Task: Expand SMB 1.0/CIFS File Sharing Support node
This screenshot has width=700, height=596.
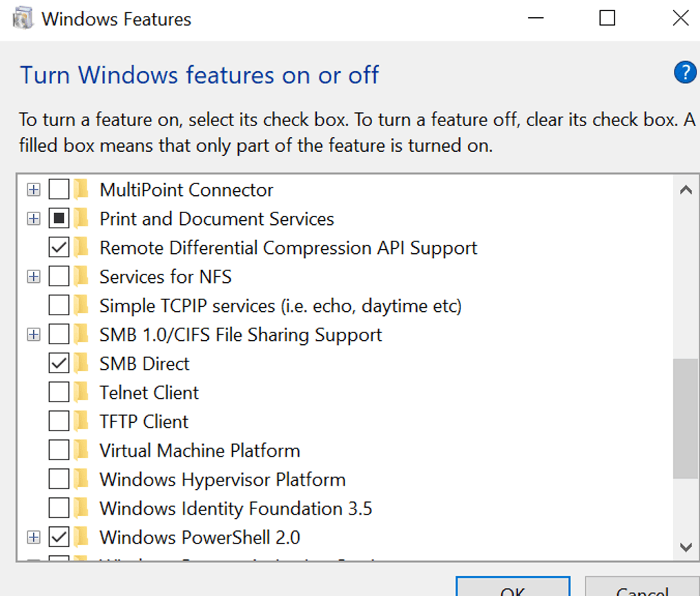Action: tap(34, 335)
